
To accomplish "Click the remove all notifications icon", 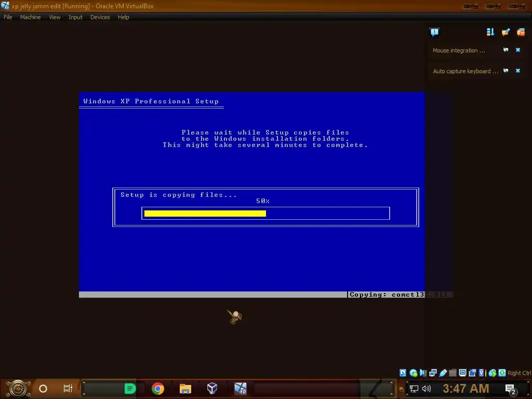I will pos(521,32).
